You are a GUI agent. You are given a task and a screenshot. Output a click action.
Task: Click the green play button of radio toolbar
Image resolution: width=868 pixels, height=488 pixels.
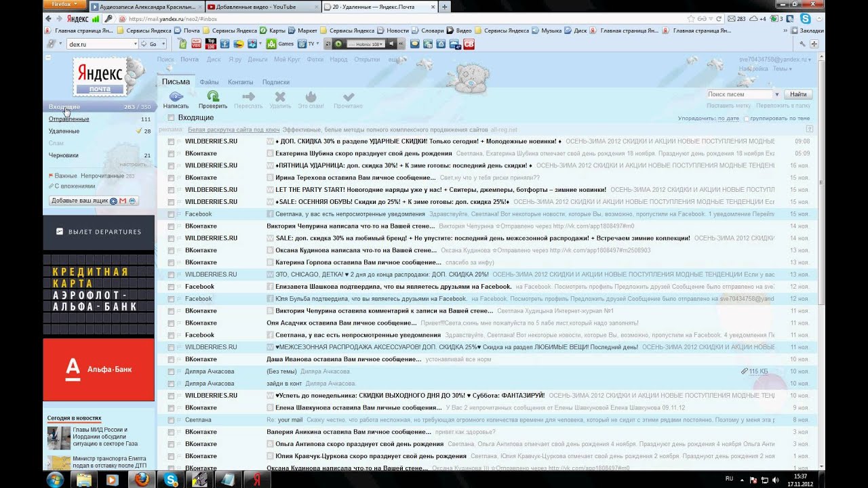tap(338, 43)
